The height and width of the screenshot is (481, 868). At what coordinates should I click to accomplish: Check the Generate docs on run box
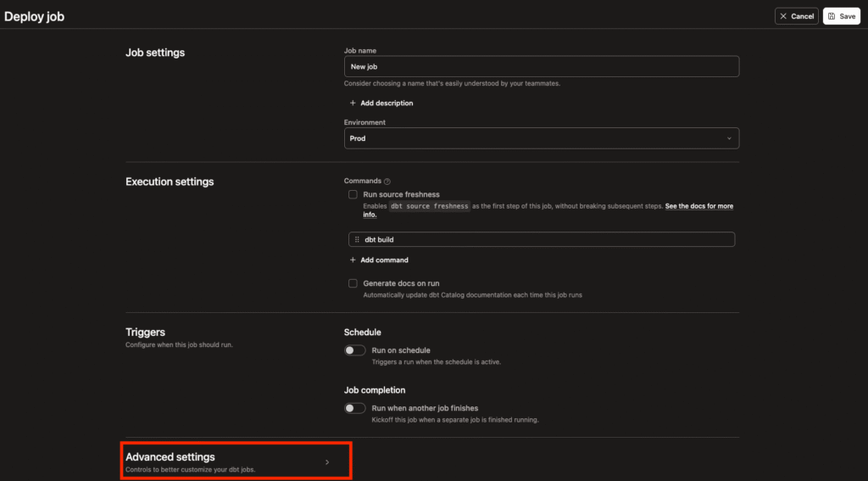pyautogui.click(x=353, y=283)
